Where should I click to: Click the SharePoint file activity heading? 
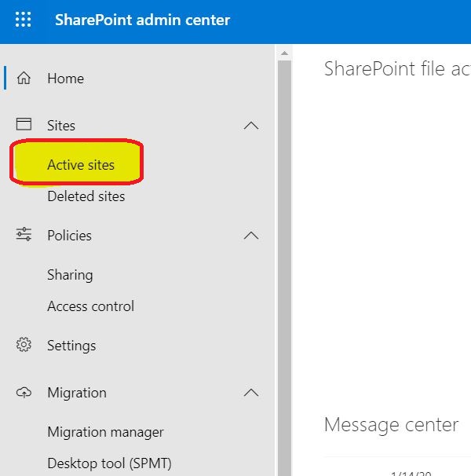397,68
